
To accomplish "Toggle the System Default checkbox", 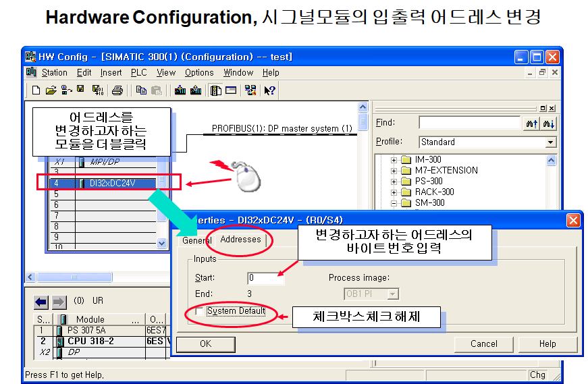I will point(200,311).
